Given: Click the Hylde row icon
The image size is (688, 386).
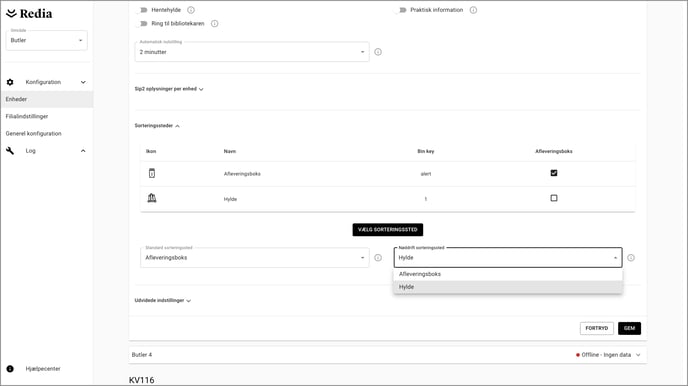Looking at the screenshot, I should pyautogui.click(x=152, y=198).
